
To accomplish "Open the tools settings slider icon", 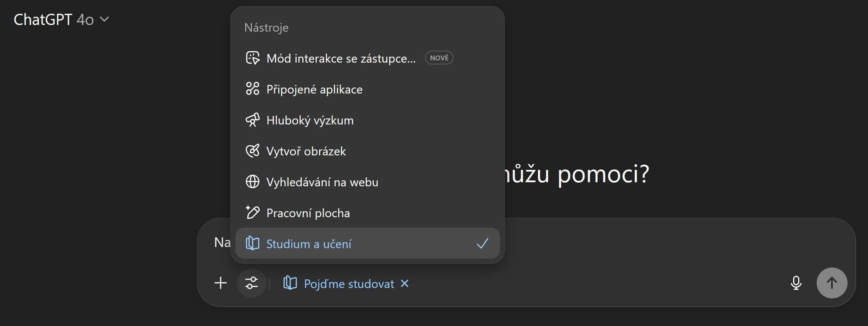I will click(252, 283).
